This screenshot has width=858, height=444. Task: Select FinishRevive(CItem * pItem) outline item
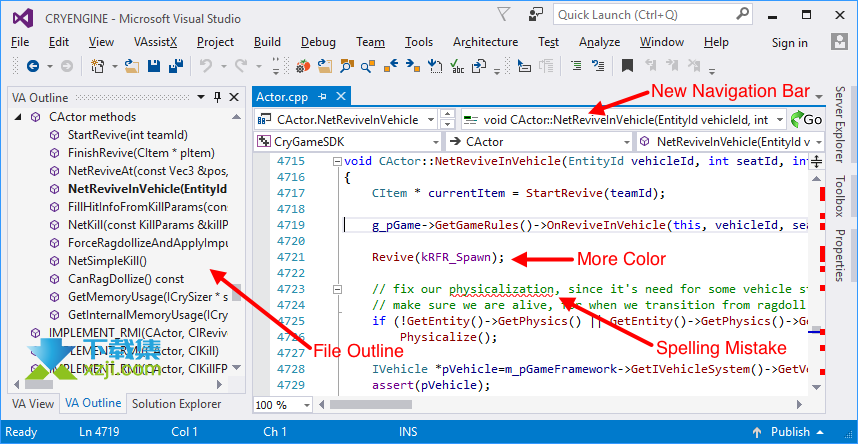click(141, 153)
